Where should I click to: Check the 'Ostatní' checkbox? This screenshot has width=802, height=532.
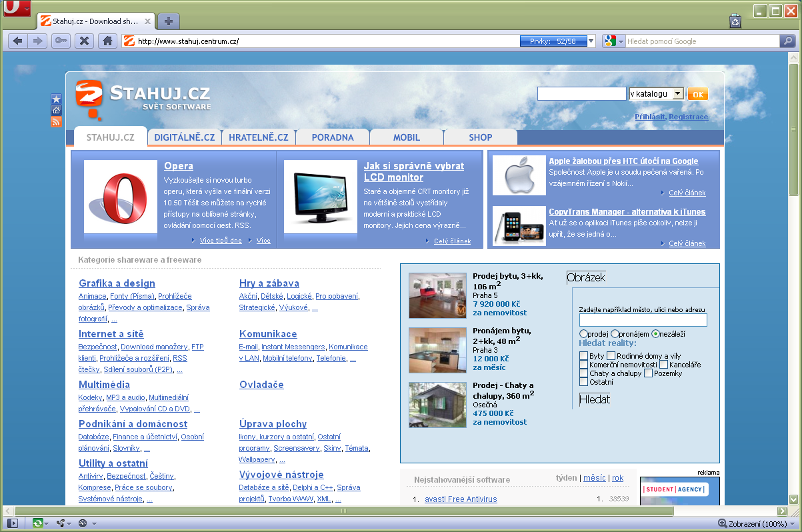[584, 382]
